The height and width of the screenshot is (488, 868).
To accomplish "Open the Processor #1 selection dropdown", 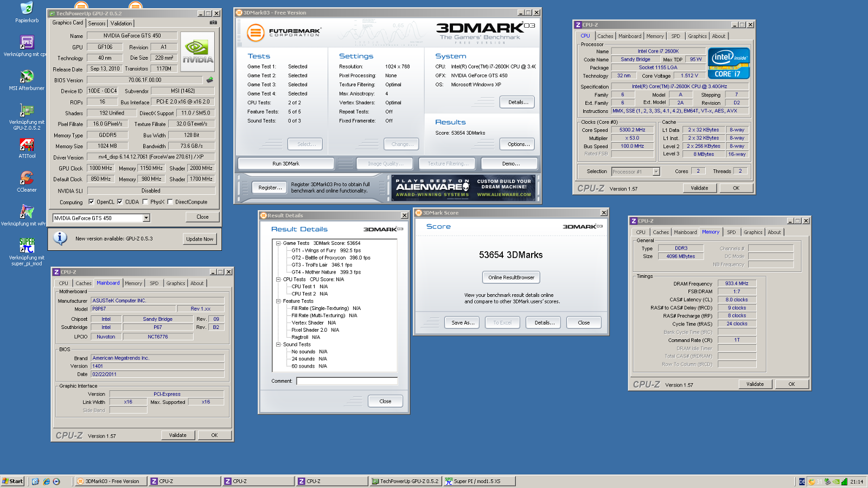I will (x=656, y=172).
